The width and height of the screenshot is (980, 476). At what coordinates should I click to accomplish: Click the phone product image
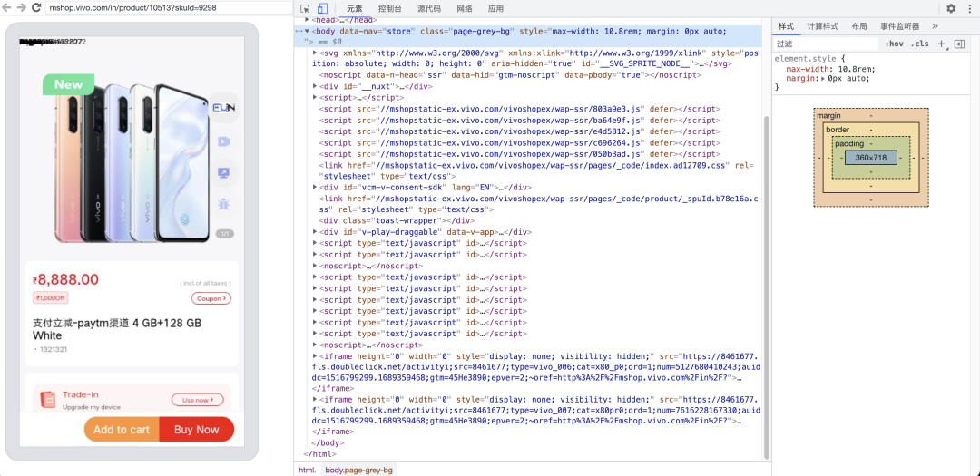(132, 164)
